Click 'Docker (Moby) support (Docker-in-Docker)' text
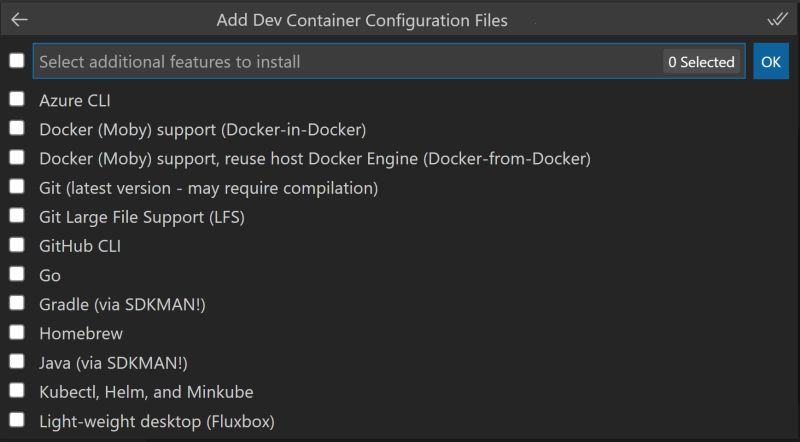Image resolution: width=800 pixels, height=442 pixels. click(203, 130)
